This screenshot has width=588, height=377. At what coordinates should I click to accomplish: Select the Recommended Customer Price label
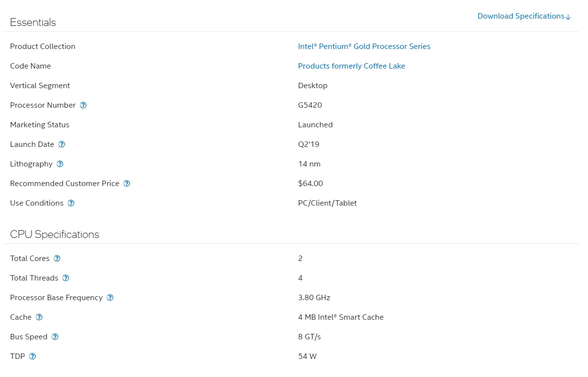pos(65,184)
